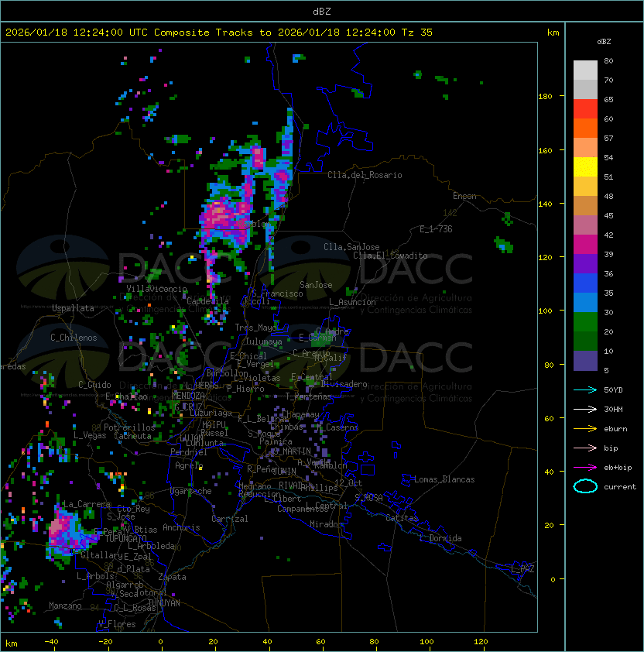Click the 'Divisadero' map label
The image size is (644, 652).
click(344, 384)
